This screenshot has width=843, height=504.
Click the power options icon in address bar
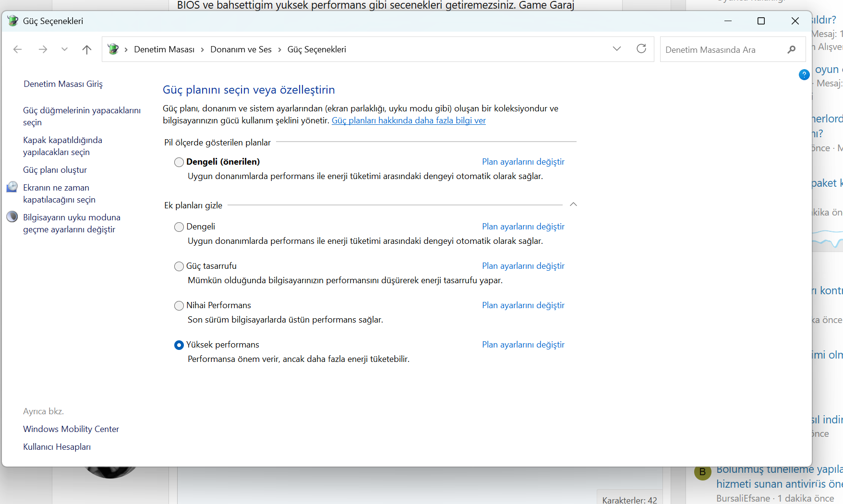point(113,49)
